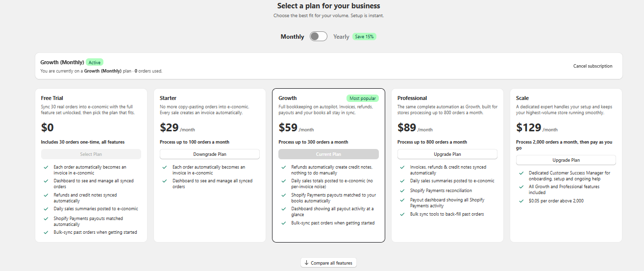The image size is (644, 271).
Task: Click Upgrade Plan on the Scale card
Action: click(x=566, y=160)
